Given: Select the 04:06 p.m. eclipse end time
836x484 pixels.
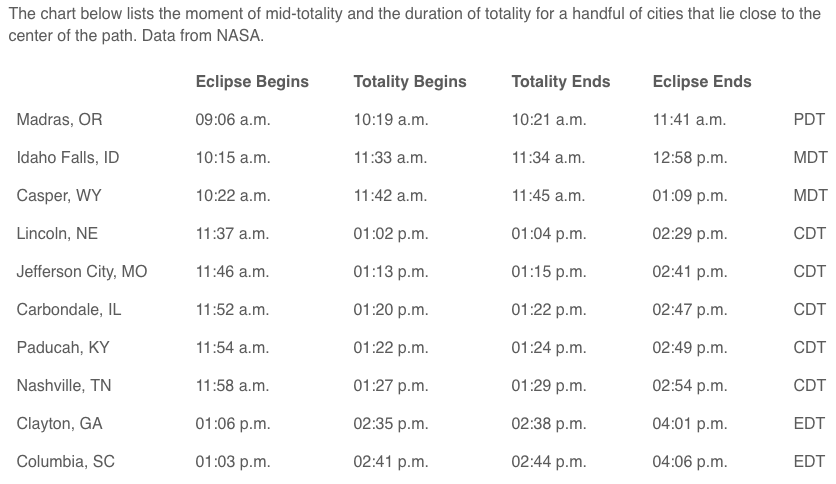Looking at the screenshot, I should (690, 462).
